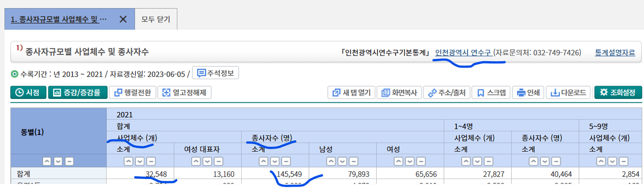Click the 65,656 female employees cell
Viewport: 644px width, 188px height.
tap(410, 173)
